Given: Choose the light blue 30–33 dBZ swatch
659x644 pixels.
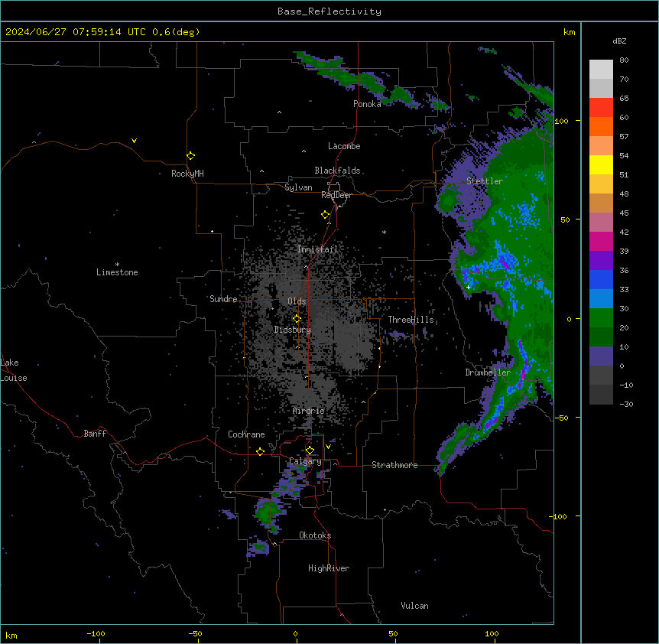Looking at the screenshot, I should click(x=601, y=298).
